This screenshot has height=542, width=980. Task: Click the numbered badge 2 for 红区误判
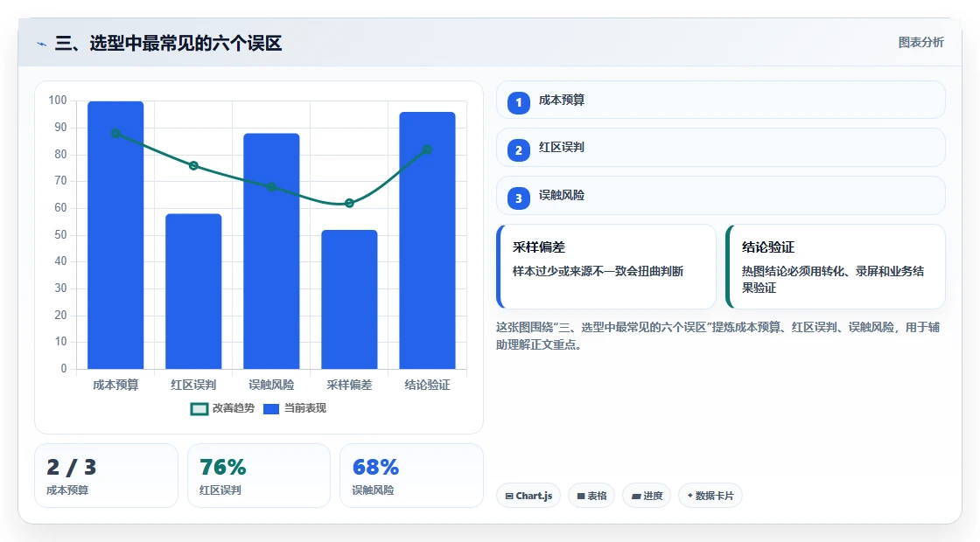[518, 150]
